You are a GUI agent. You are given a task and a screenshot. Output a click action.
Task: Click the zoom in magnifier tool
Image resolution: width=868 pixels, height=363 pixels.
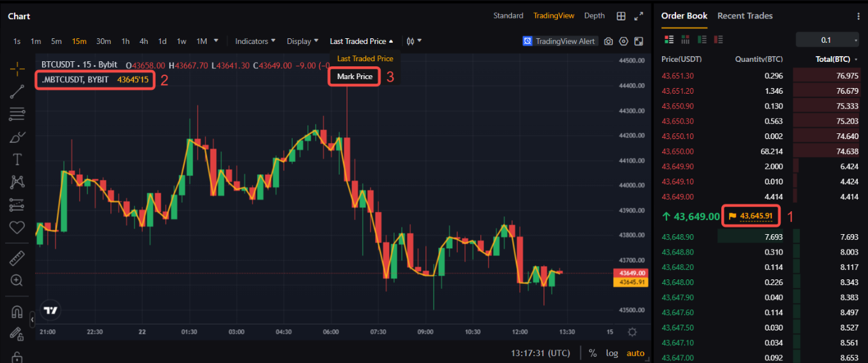click(x=17, y=281)
